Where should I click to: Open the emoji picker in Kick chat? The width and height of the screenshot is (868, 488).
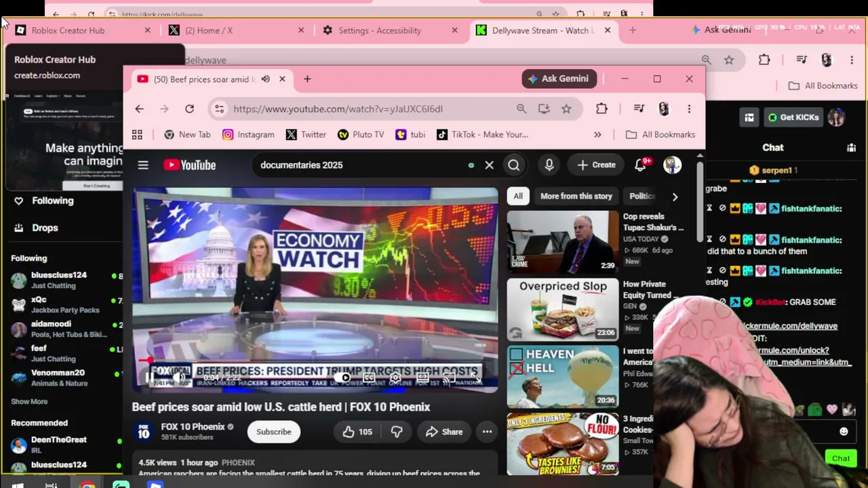click(844, 432)
